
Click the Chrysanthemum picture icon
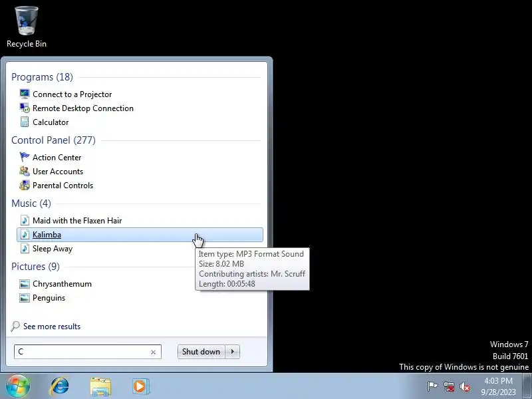click(25, 284)
